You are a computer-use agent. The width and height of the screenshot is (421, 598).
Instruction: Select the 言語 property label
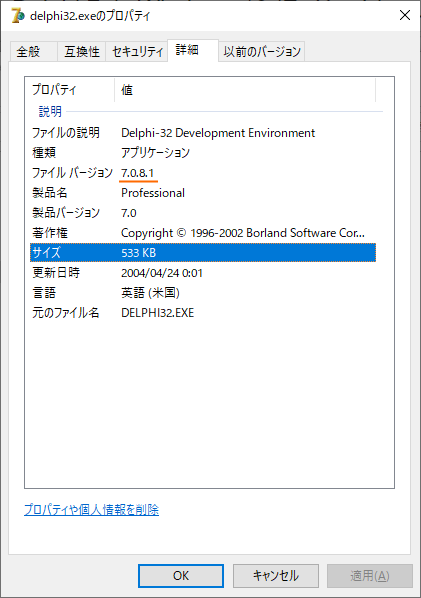[44, 293]
